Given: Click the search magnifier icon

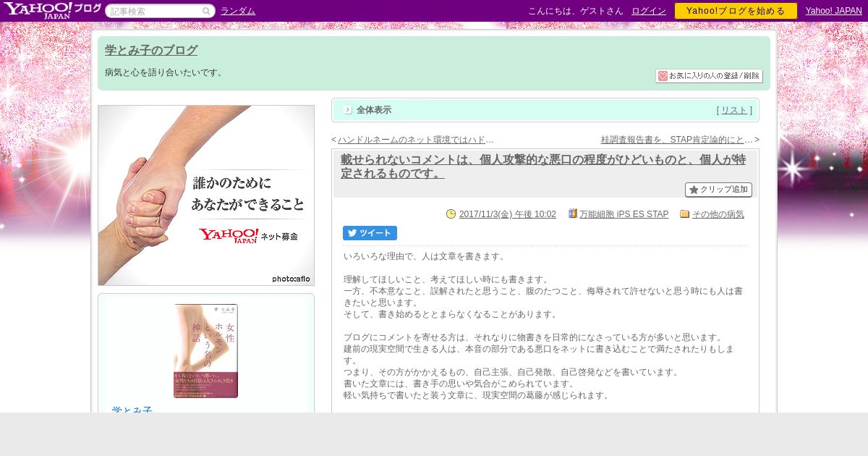Looking at the screenshot, I should click(206, 11).
